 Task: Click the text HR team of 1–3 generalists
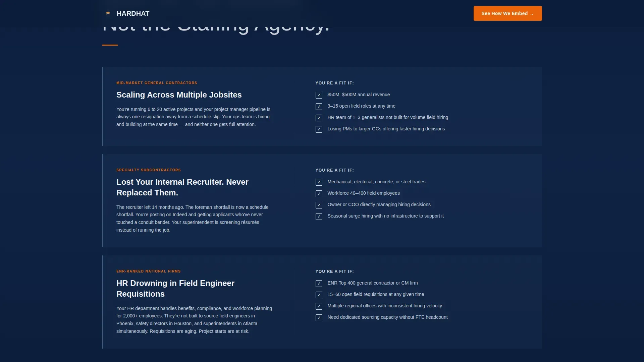point(388,117)
